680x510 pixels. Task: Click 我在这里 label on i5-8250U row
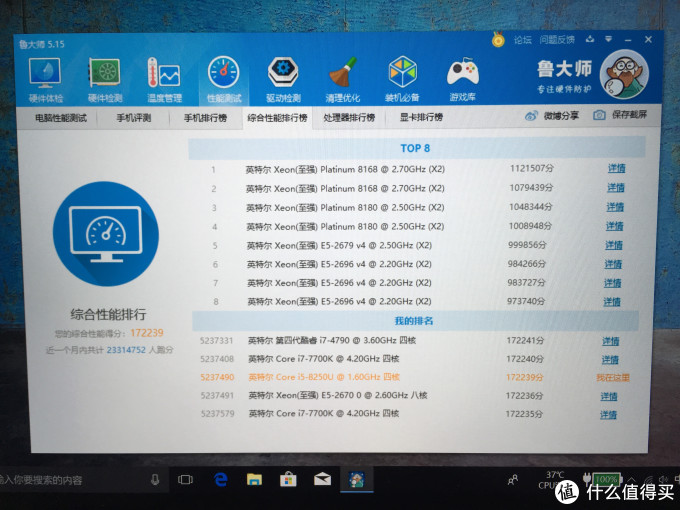[612, 377]
